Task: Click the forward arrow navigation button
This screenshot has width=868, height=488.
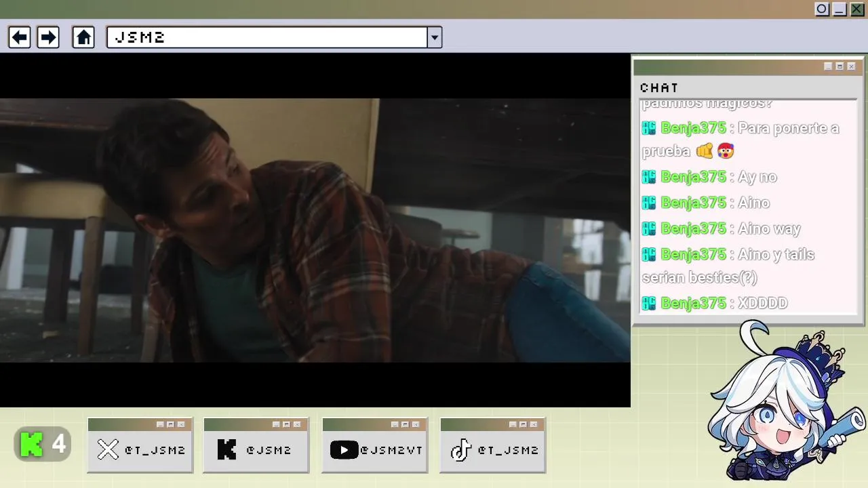Action: point(48,37)
